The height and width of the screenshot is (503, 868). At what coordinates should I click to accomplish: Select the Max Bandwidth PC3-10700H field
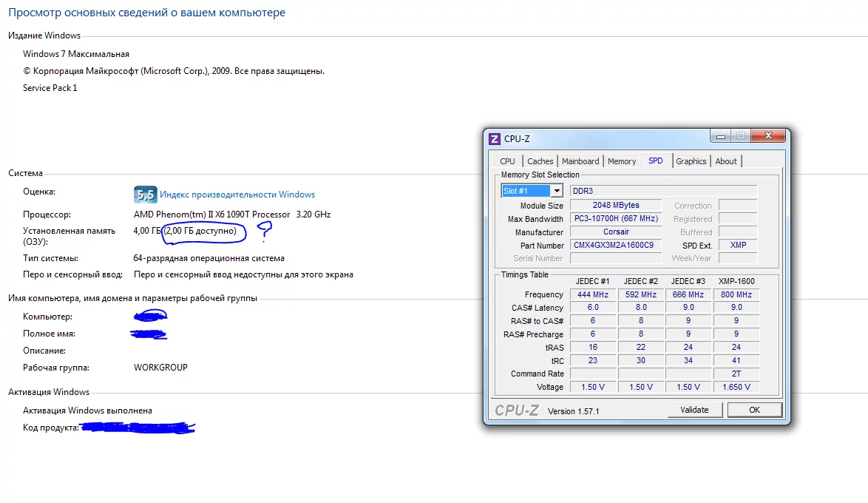pos(616,218)
